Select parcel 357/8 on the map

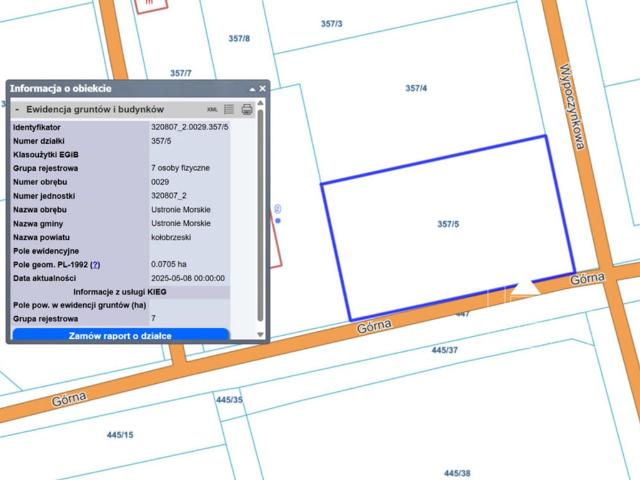coord(239,39)
